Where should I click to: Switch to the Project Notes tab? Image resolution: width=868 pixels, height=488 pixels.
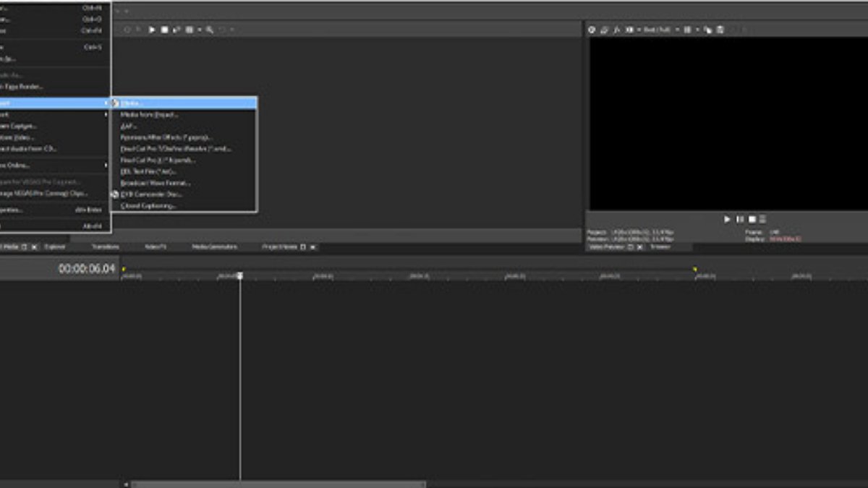[x=280, y=247]
